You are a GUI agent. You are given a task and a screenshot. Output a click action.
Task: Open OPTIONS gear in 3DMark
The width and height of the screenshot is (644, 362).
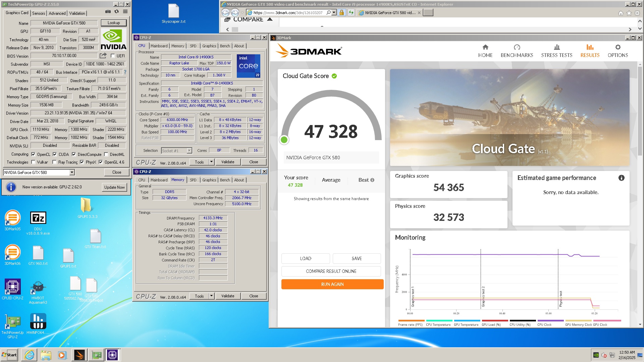(618, 51)
